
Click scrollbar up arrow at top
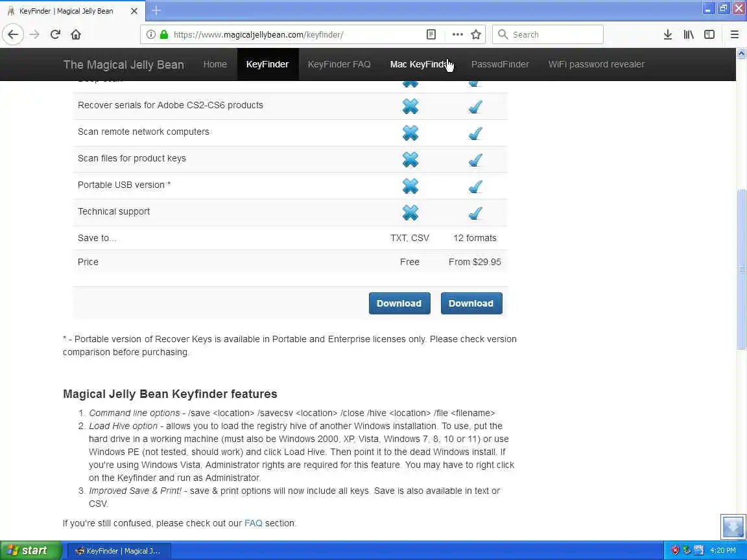tap(741, 53)
